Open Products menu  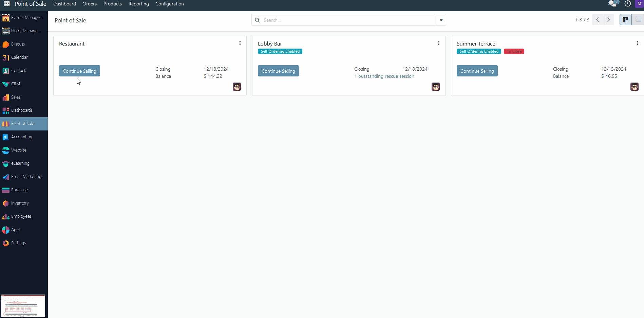pyautogui.click(x=113, y=4)
